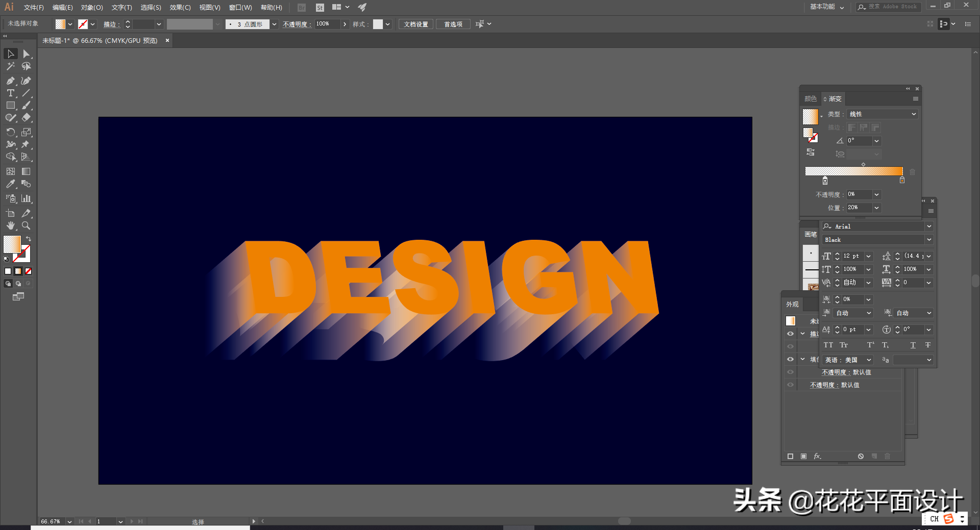
Task: Open the 效果(C) menu
Action: pos(180,8)
